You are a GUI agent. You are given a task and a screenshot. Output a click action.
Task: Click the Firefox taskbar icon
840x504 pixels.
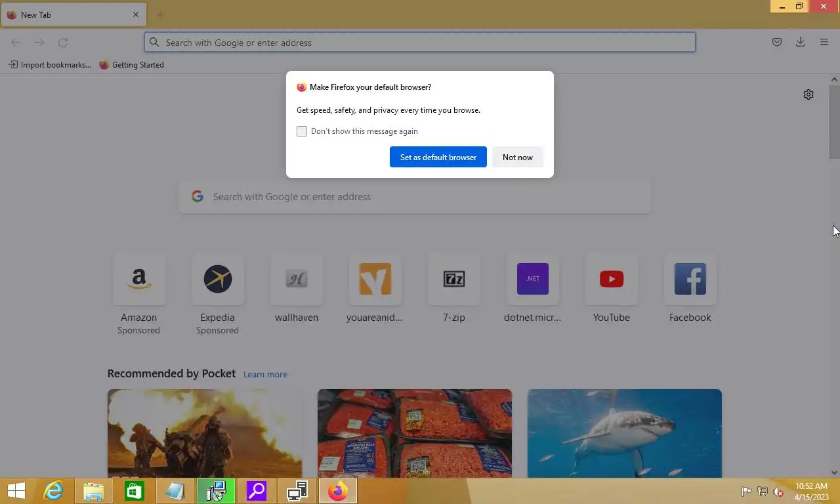(338, 491)
